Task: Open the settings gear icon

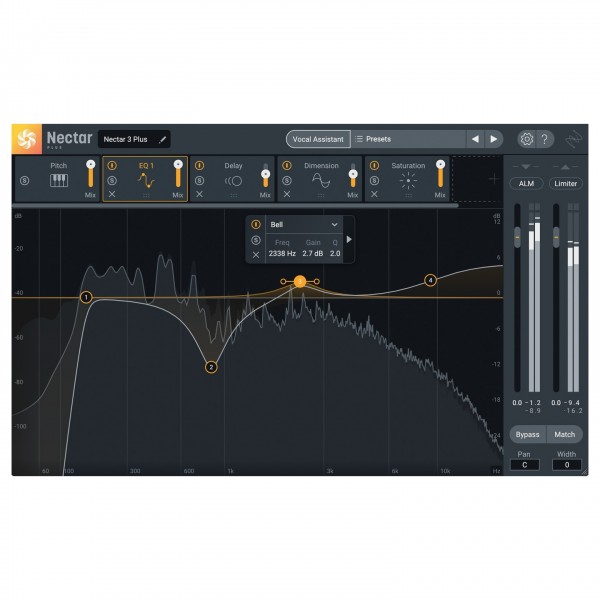Action: click(x=527, y=139)
